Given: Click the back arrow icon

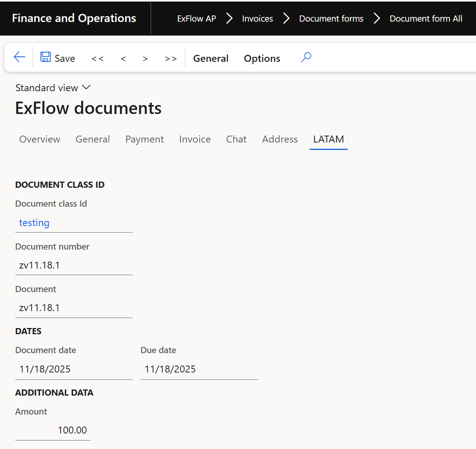Looking at the screenshot, I should click(19, 57).
